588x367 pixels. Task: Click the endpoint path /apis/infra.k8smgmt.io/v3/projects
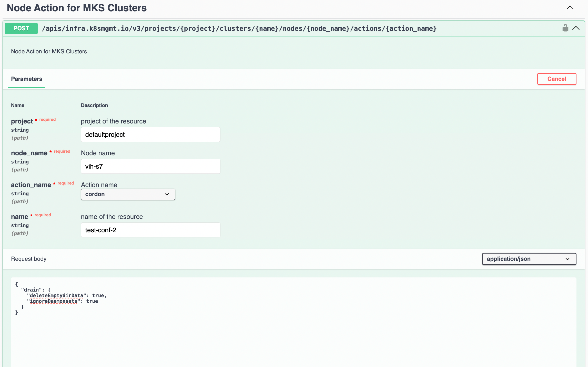(239, 28)
